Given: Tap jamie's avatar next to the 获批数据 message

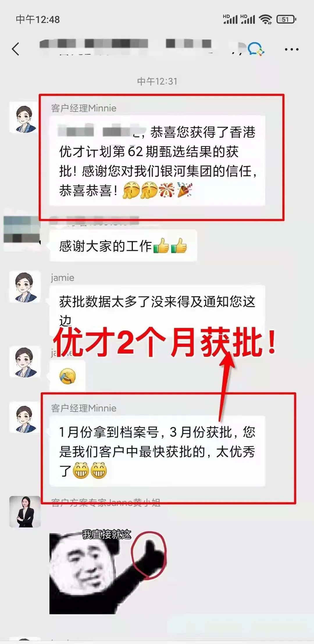Looking at the screenshot, I should [25, 287].
